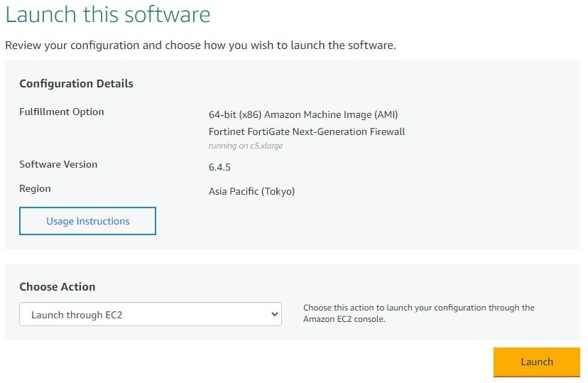Click the Choose Action heading
Viewport: 588px width, 383px height.
tap(58, 286)
